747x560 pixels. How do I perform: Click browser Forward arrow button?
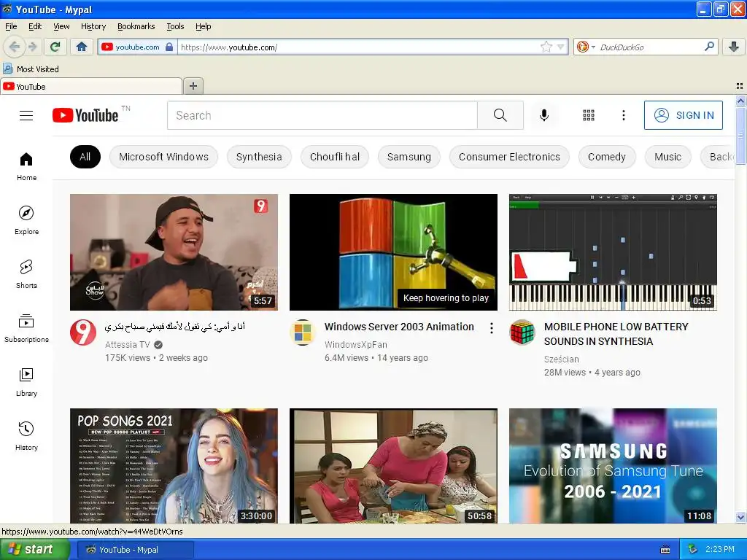(32, 47)
